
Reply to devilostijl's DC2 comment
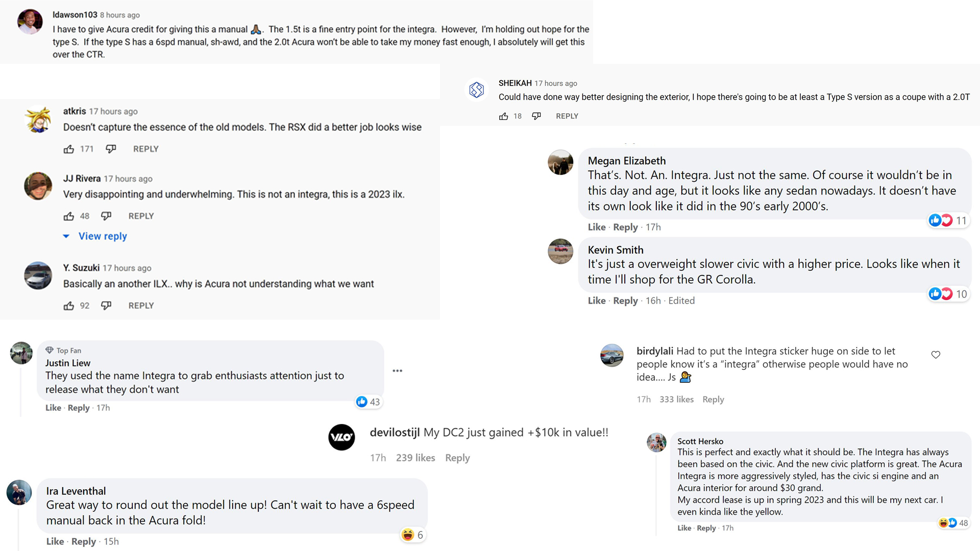pyautogui.click(x=457, y=458)
